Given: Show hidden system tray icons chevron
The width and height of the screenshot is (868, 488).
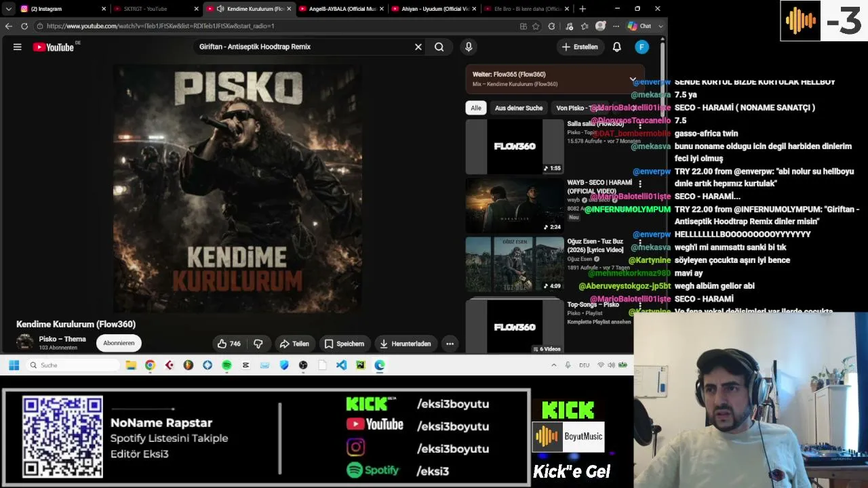Looking at the screenshot, I should [x=553, y=365].
